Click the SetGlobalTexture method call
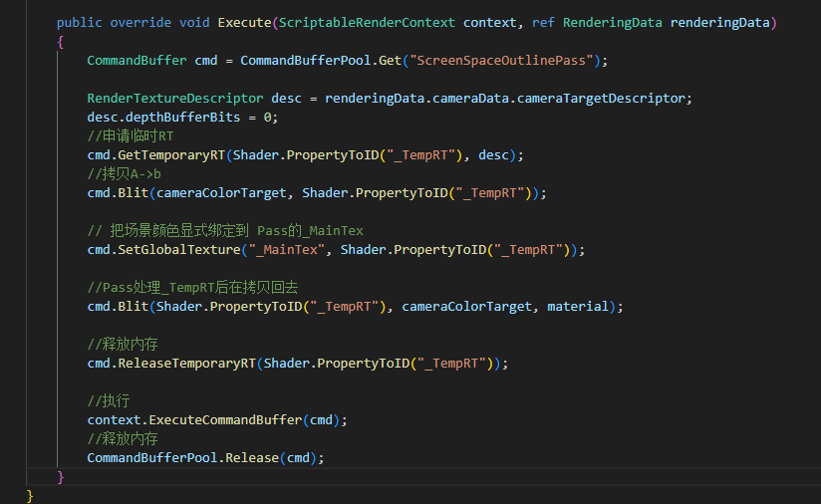Viewport: 821px width, 504px height. pyautogui.click(x=179, y=249)
